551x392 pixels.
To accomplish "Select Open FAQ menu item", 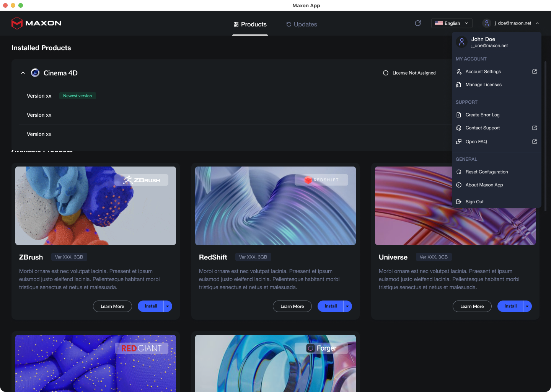I will tap(497, 142).
